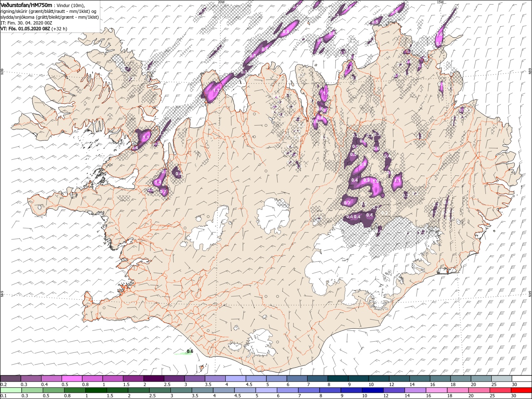Select bright pink snow swatch between 0.5 and 0.8
The image size is (532, 399).
[71, 379]
